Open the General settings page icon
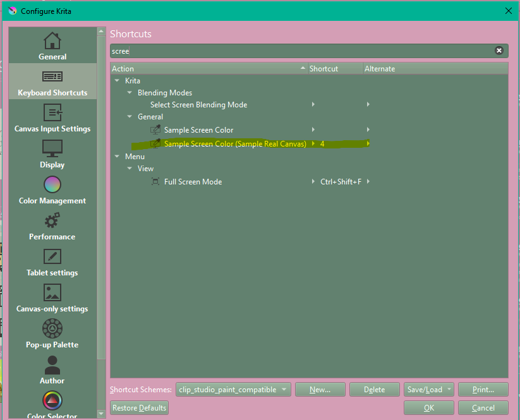 [52, 40]
